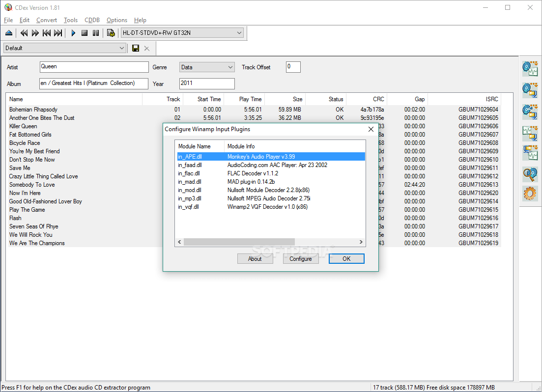Click the Artist field containing Queen
This screenshot has width=542, height=392.
(x=94, y=67)
